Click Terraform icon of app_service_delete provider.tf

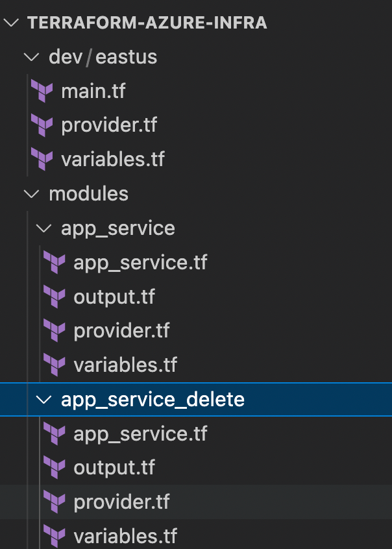pos(55,502)
